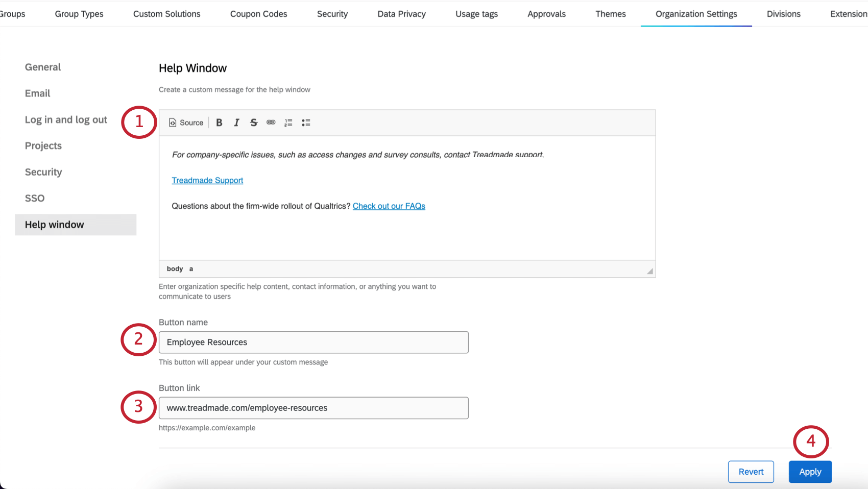The height and width of the screenshot is (489, 868).
Task: Apply strikethrough formatting
Action: pyautogui.click(x=254, y=123)
